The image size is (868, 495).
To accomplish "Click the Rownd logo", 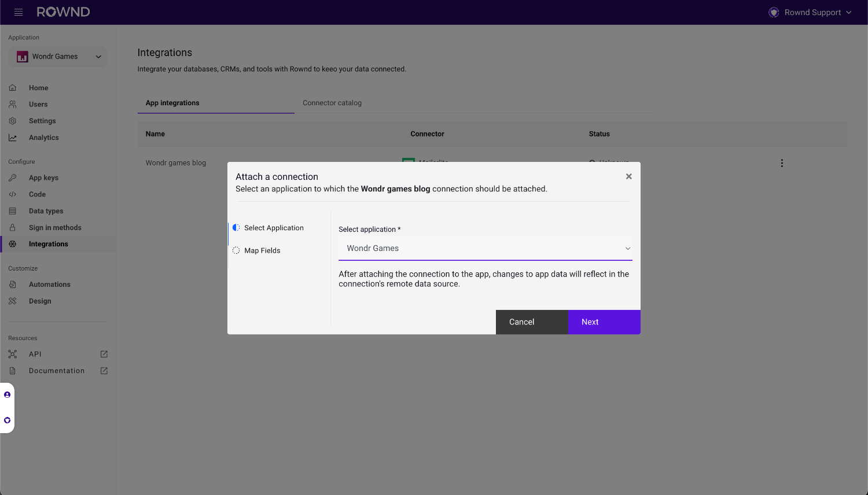I will coord(63,12).
